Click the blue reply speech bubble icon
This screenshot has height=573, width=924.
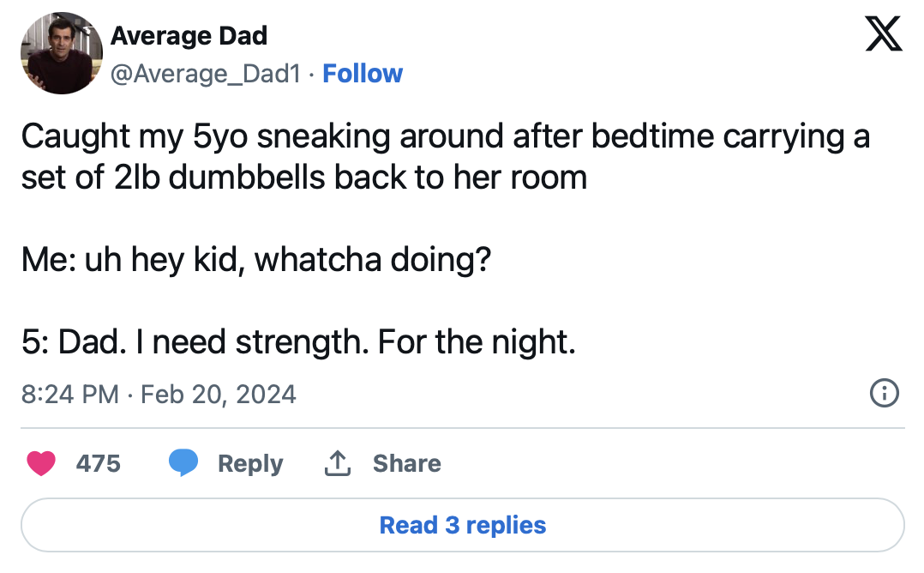[x=183, y=462]
